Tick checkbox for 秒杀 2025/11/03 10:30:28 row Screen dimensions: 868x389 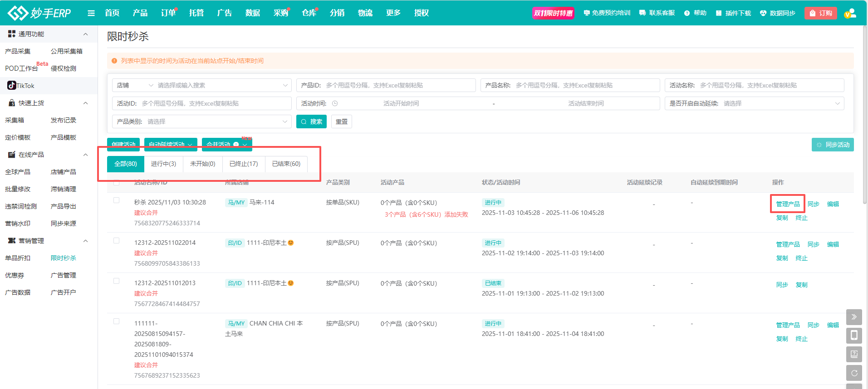click(117, 200)
